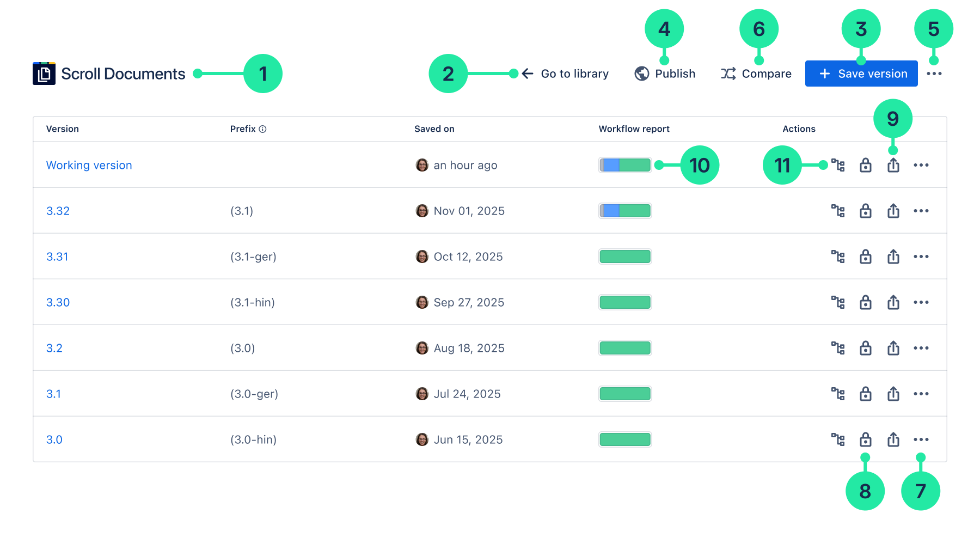980x544 pixels.
Task: Click export icon for version 3.31
Action: pyautogui.click(x=893, y=256)
